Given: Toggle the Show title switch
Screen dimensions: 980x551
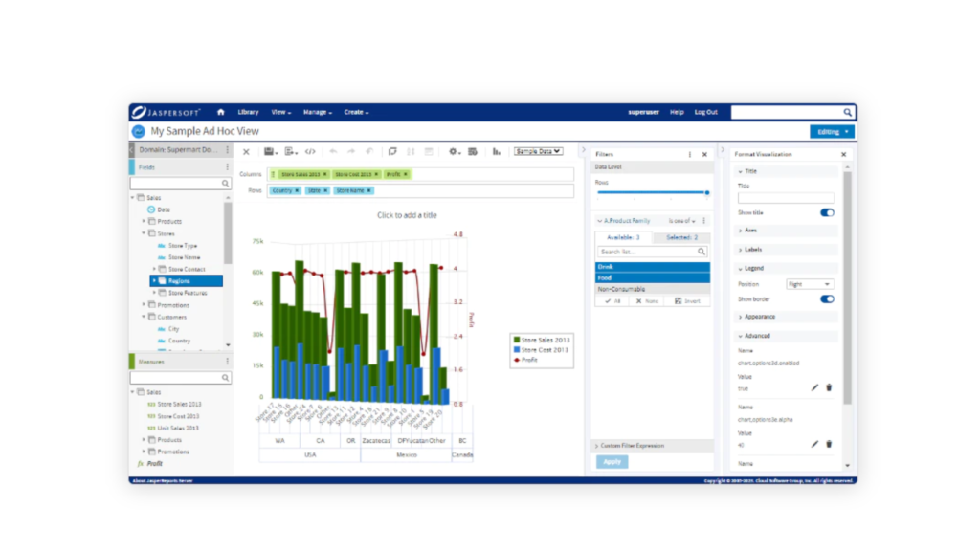Looking at the screenshot, I should [x=827, y=213].
